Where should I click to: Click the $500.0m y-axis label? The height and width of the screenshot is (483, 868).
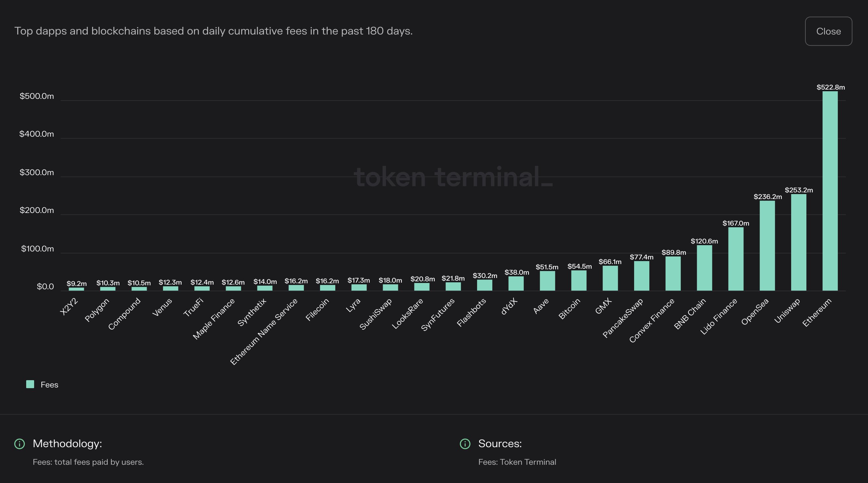(x=37, y=96)
